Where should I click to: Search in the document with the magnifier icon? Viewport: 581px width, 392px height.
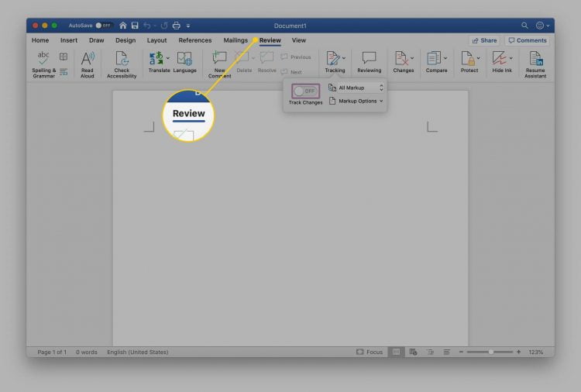(x=524, y=26)
